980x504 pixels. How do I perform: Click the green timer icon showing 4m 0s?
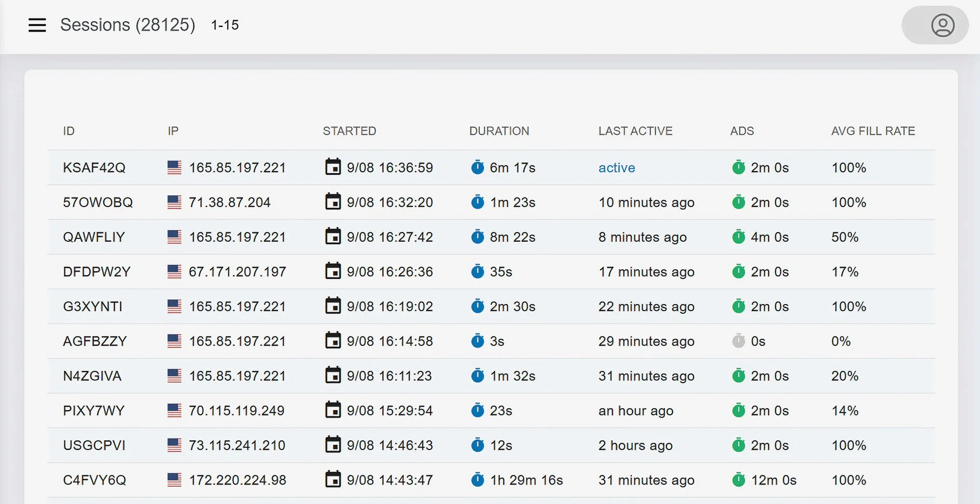pos(739,237)
